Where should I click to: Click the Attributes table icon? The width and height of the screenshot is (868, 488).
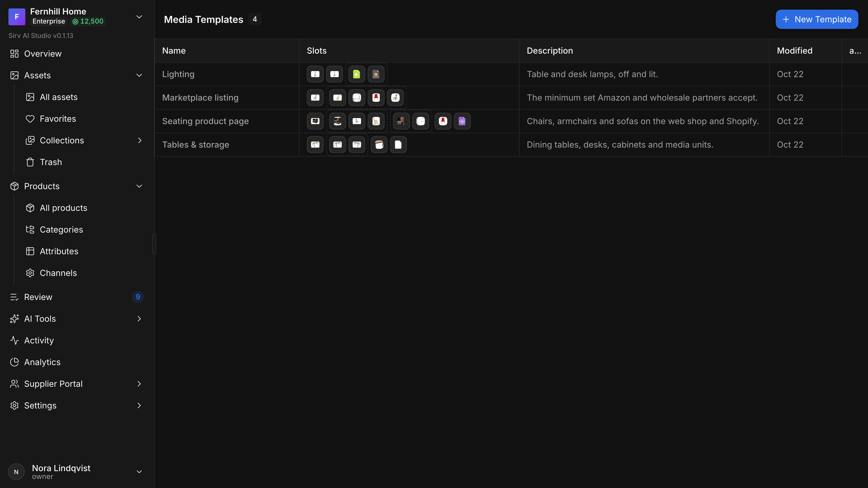(x=30, y=251)
